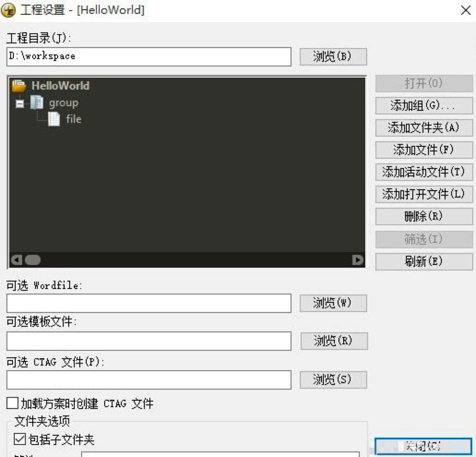The height and width of the screenshot is (457, 476).
Task: Click 添加文件夹(A) to add folder
Action: (423, 128)
